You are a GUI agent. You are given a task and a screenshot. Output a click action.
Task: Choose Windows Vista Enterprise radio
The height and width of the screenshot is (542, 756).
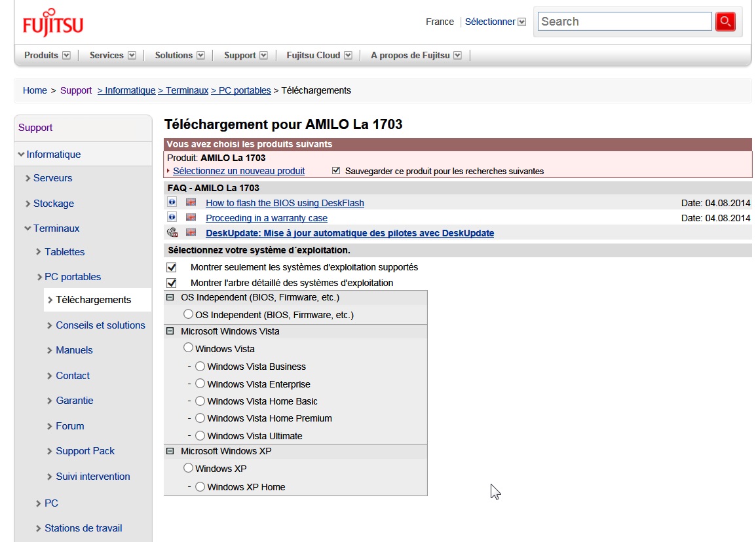point(200,384)
